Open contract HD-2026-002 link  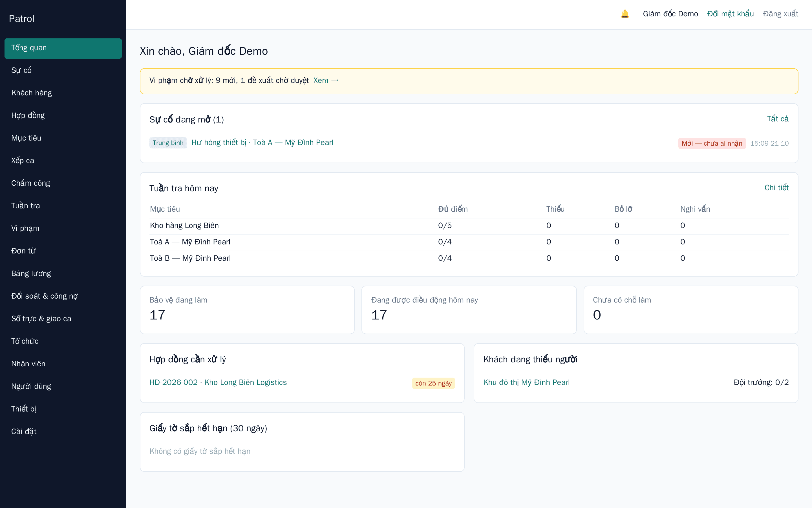218,382
